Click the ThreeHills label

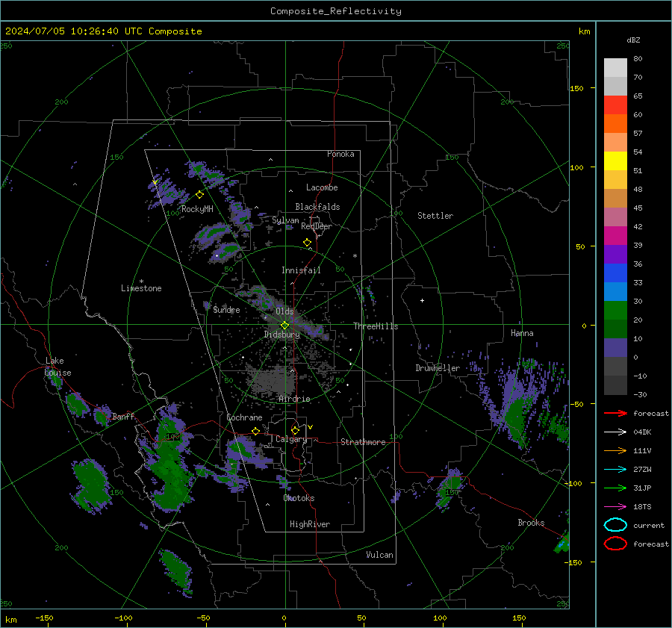[376, 326]
